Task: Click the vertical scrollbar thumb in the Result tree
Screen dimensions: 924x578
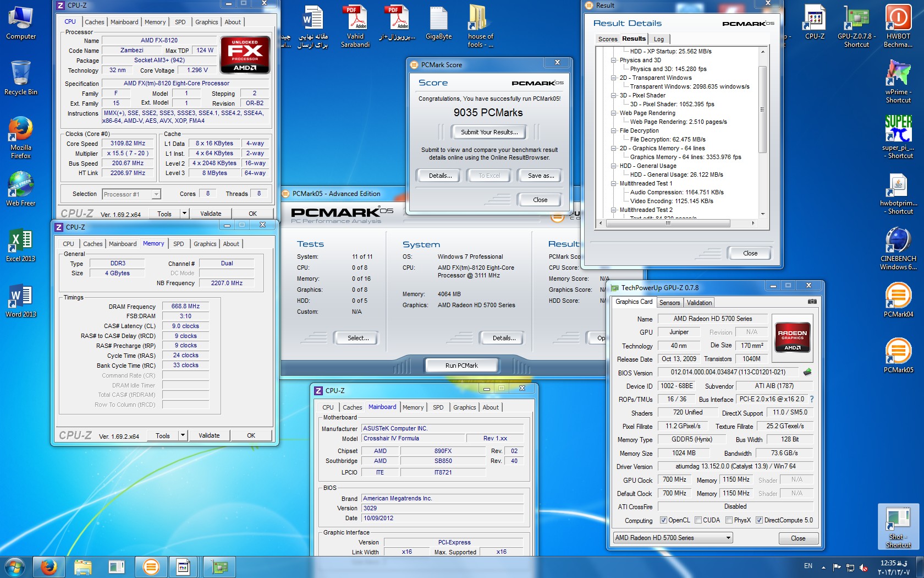Action: [x=762, y=110]
